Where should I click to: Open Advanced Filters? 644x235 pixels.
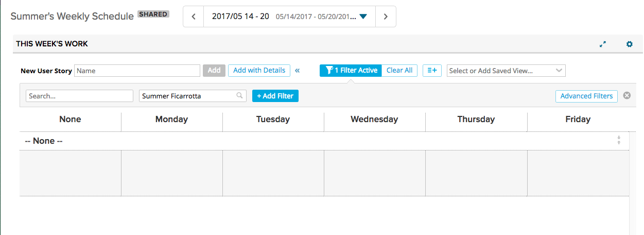(586, 96)
